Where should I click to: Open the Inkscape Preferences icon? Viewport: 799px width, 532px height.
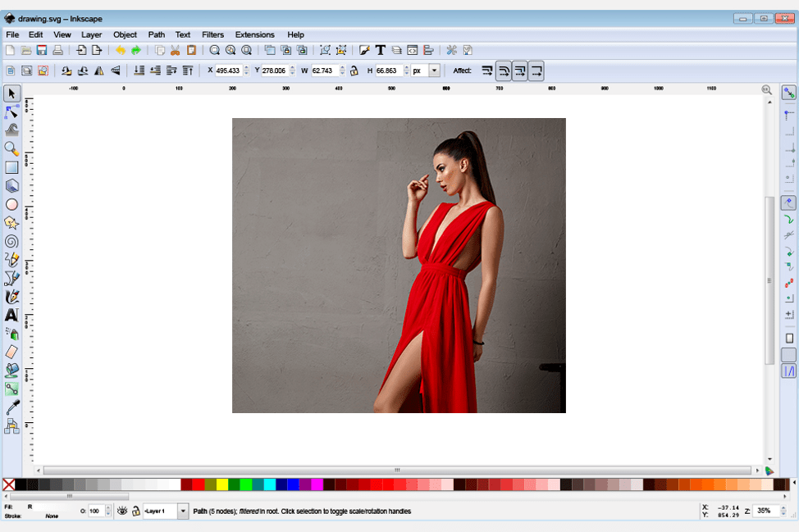451,50
